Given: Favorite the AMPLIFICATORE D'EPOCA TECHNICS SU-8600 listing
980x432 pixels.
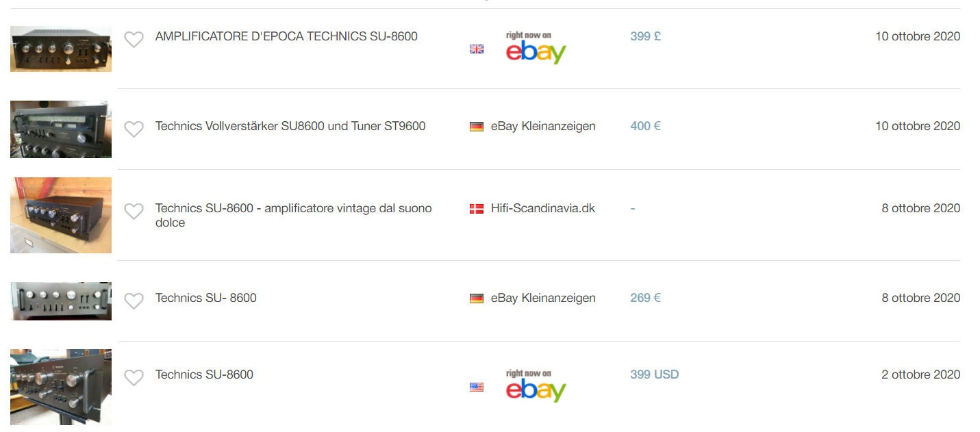Looking at the screenshot, I should (x=134, y=40).
